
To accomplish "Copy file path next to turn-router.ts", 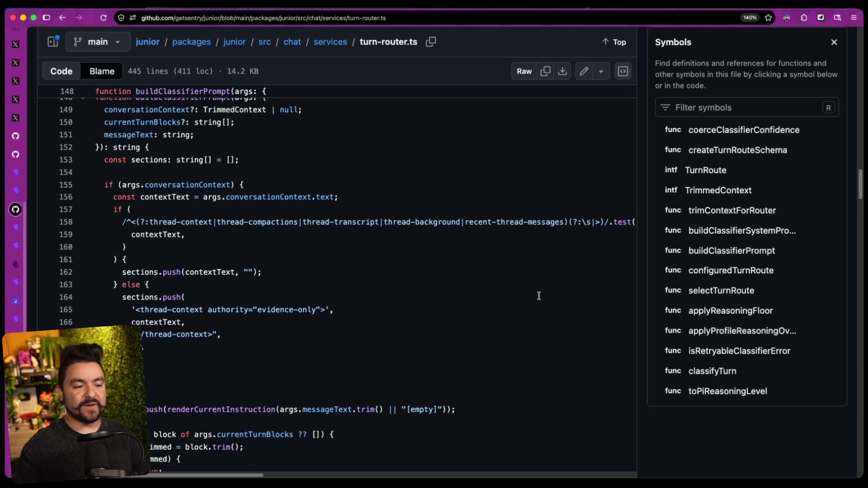I will [x=431, y=42].
